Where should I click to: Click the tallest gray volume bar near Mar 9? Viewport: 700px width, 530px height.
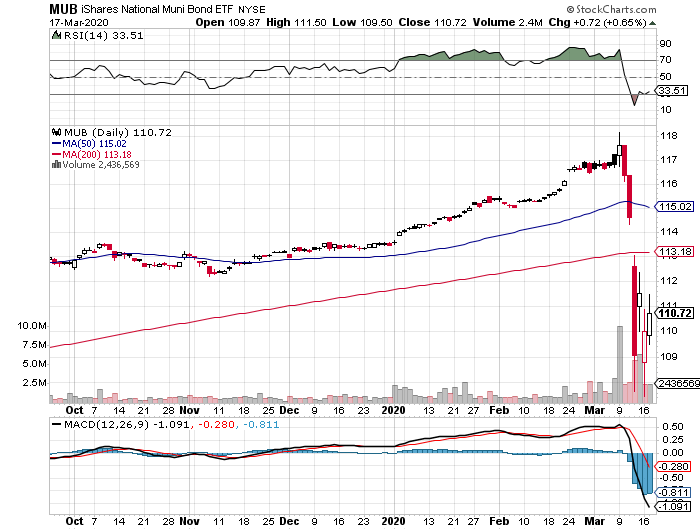pyautogui.click(x=620, y=365)
